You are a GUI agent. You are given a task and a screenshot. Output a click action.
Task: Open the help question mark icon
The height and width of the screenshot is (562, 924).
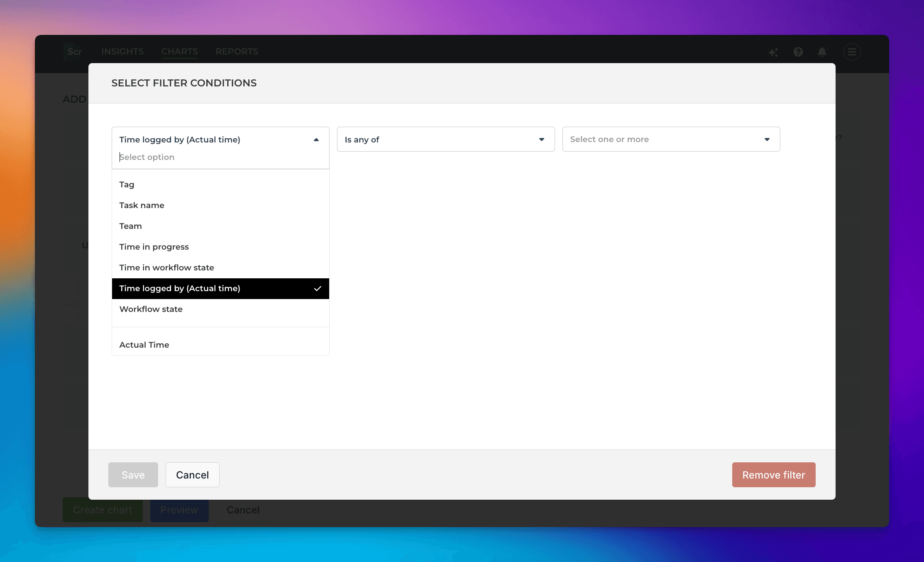(798, 52)
